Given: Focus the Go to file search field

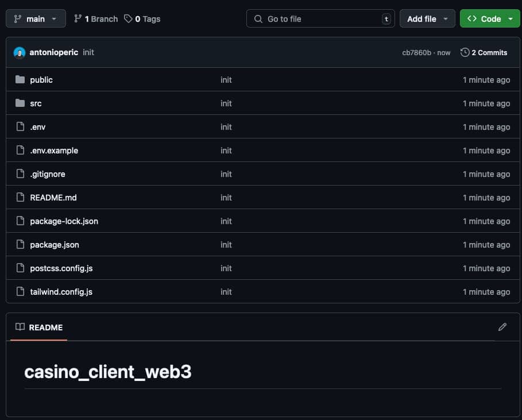Looking at the screenshot, I should [x=320, y=18].
